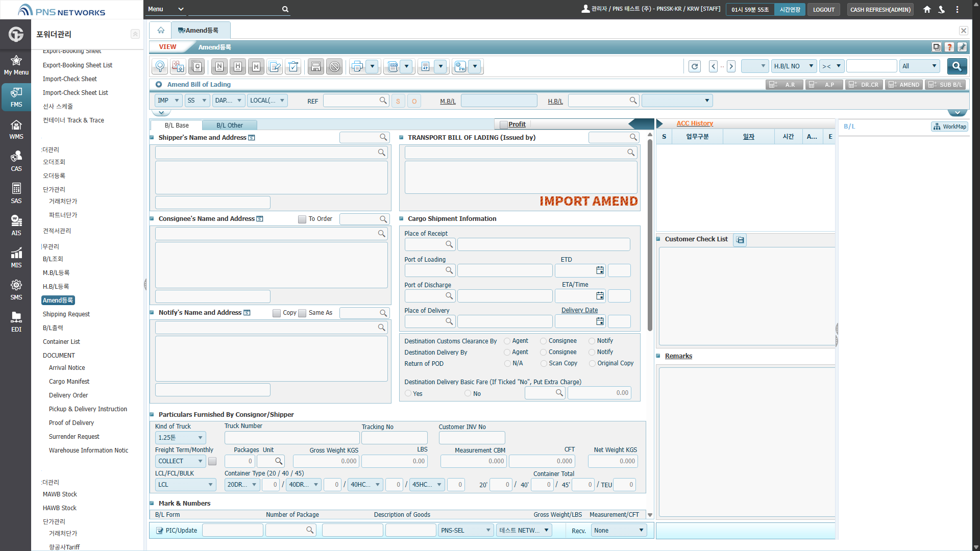Tick the Same As checkbox
The image size is (980, 551).
point(302,313)
